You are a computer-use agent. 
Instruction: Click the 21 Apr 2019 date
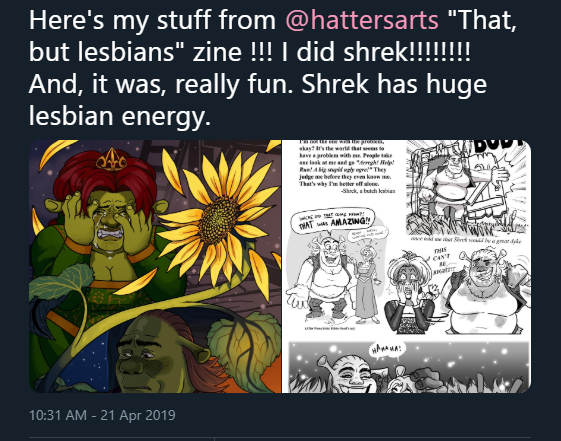pos(138,415)
